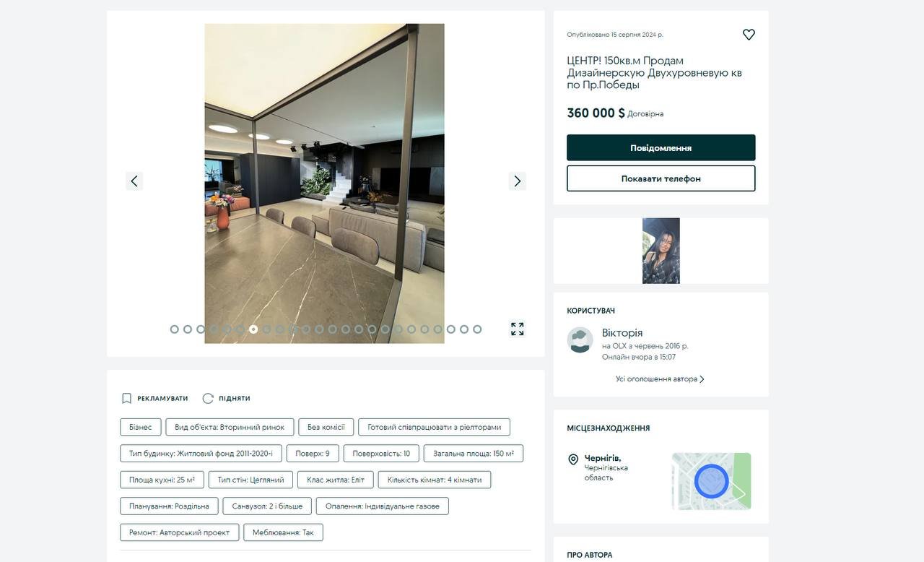The image size is (924, 562).
Task: Open the grey user avatar icon
Action: (x=580, y=340)
